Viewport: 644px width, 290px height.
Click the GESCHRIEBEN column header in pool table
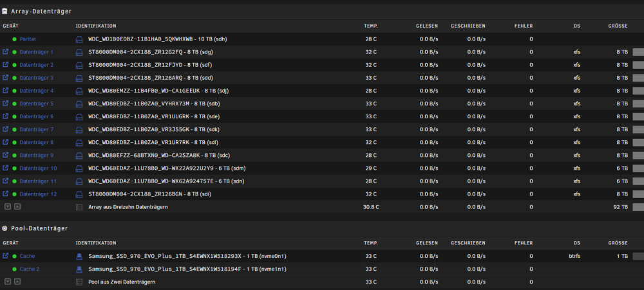[468, 243]
